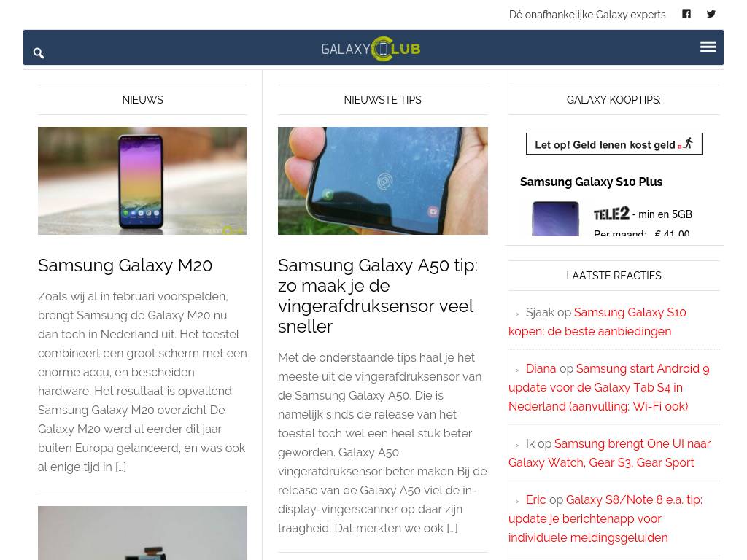747x560 pixels.
Task: Open the Galaxy A50 tip headline
Action: [378, 296]
